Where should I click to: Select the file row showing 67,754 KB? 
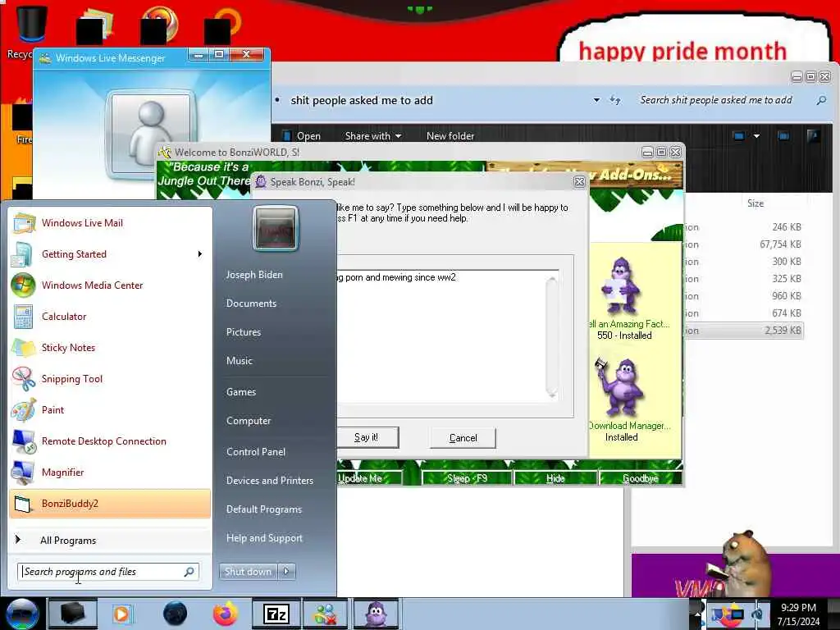point(743,244)
